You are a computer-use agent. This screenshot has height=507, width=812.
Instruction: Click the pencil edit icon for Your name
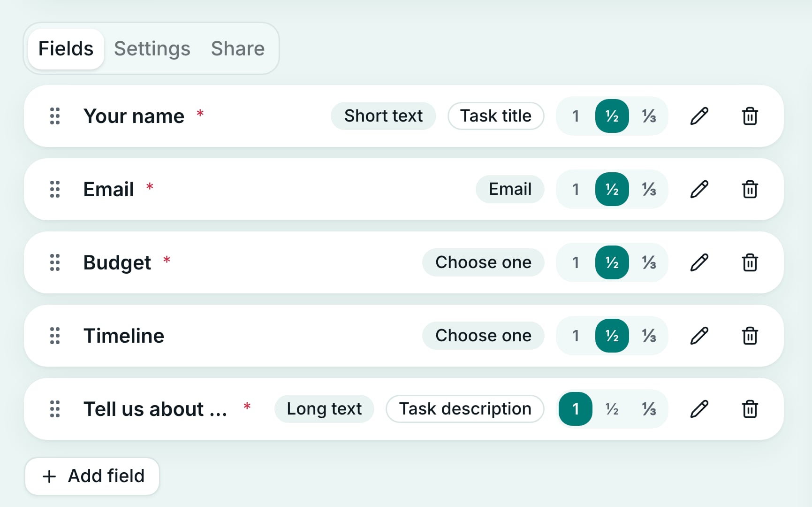699,116
